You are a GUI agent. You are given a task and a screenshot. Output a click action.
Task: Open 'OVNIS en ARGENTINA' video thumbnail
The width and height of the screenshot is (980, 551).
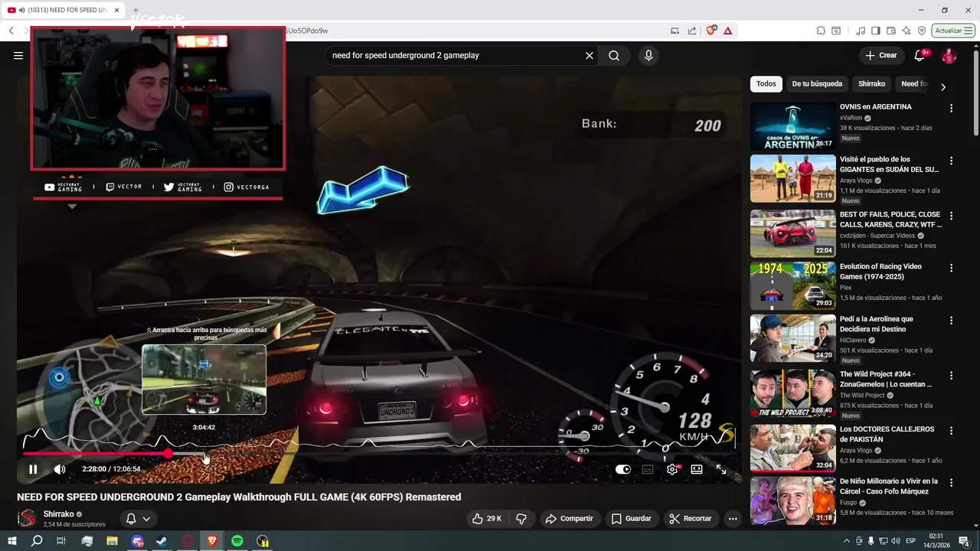pyautogui.click(x=792, y=126)
